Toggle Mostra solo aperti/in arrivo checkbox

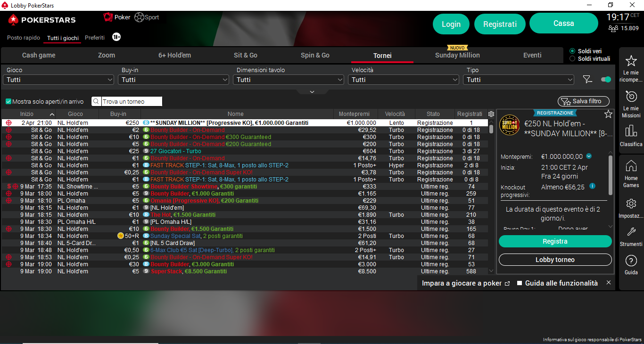coord(8,101)
